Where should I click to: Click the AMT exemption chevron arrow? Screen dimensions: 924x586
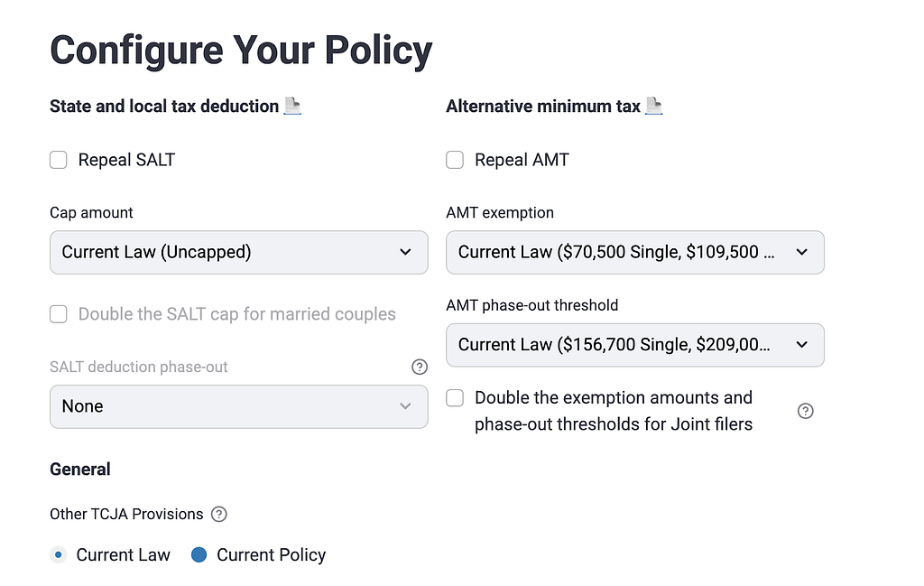(x=802, y=252)
